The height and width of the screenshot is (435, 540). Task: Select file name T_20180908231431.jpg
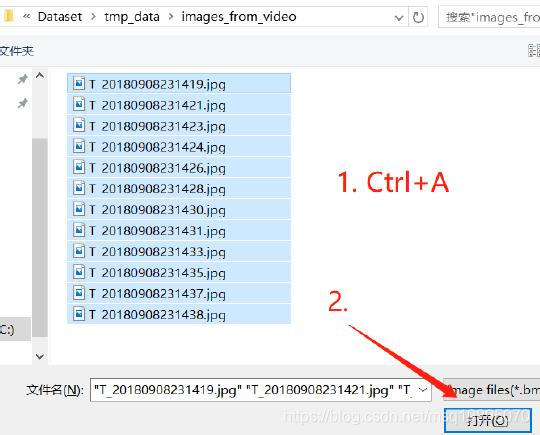pos(157,231)
